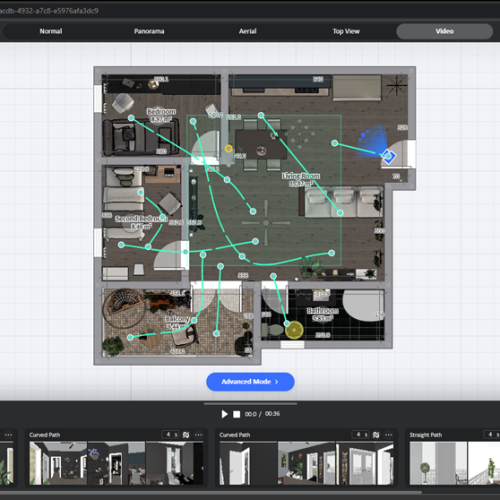500x500 pixels.
Task: Open more options on the partially visible leftmost clip
Action: [8, 435]
